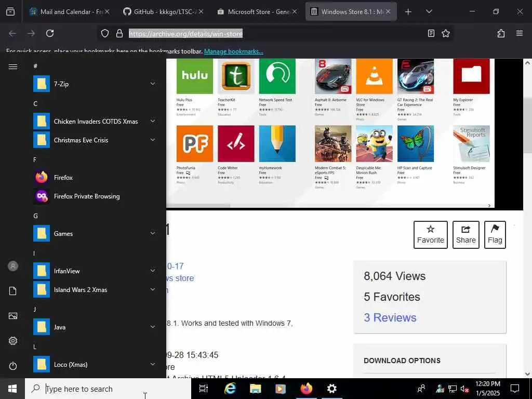Click the Hulu Plus app thumbnail
Viewport: 532px width, 399px height.
[195, 76]
